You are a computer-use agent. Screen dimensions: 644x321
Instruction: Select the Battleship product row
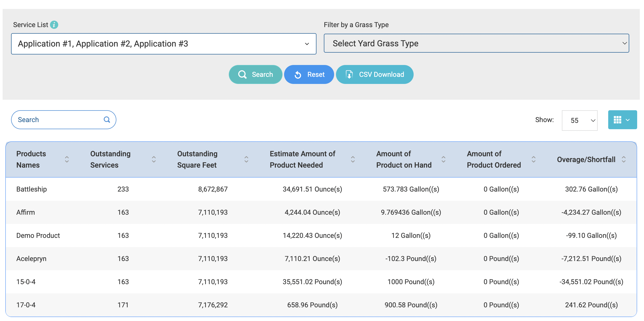32,189
